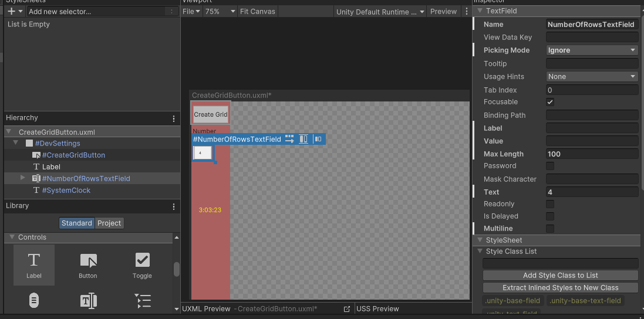The height and width of the screenshot is (319, 644).
Task: Enable the Readonly checkbox
Action: [x=550, y=204]
